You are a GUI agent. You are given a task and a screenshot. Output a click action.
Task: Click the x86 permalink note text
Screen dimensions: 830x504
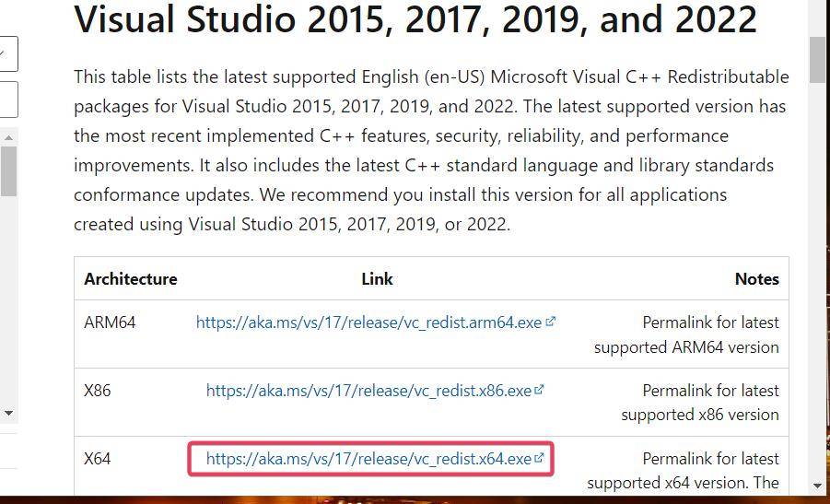[x=700, y=403]
